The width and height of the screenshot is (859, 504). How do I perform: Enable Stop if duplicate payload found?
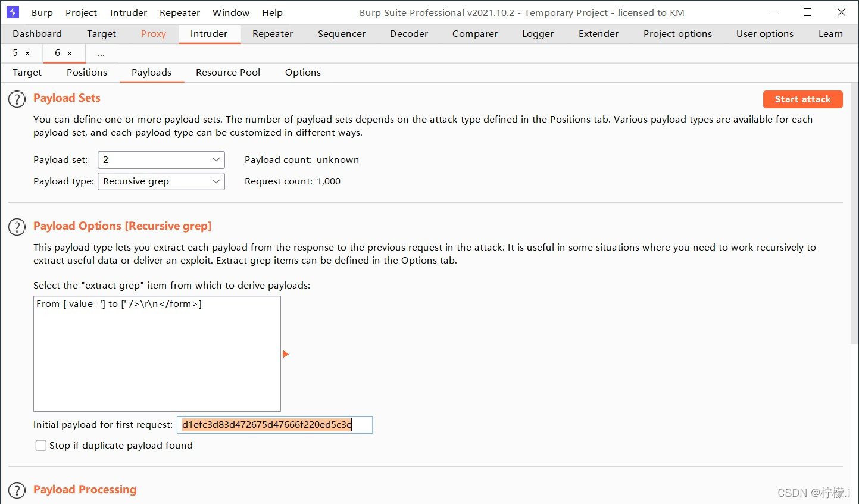[x=41, y=446]
